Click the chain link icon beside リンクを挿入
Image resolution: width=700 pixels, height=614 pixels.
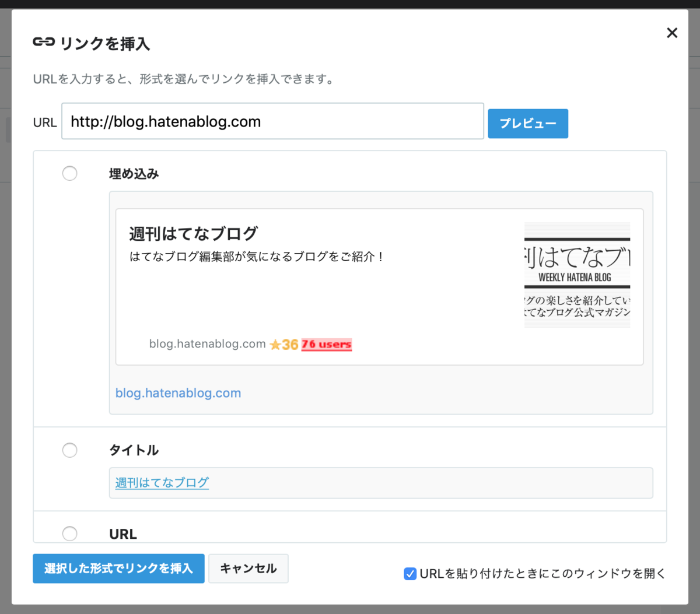point(44,42)
